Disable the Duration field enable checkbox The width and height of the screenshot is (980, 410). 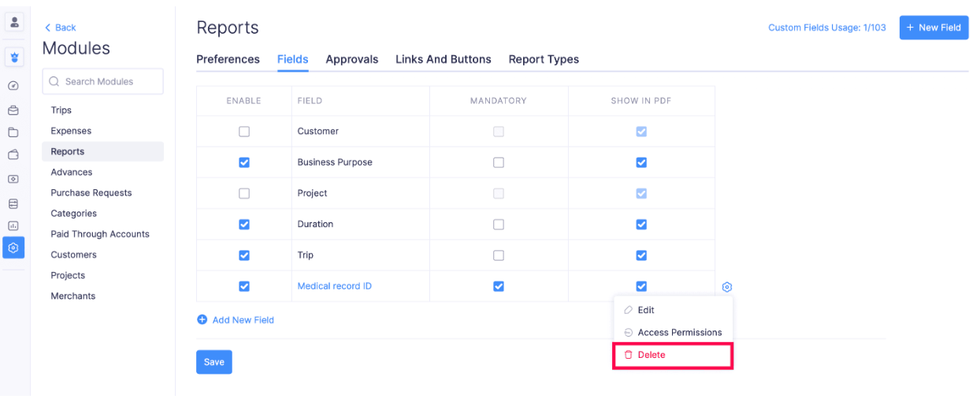pyautogui.click(x=244, y=225)
